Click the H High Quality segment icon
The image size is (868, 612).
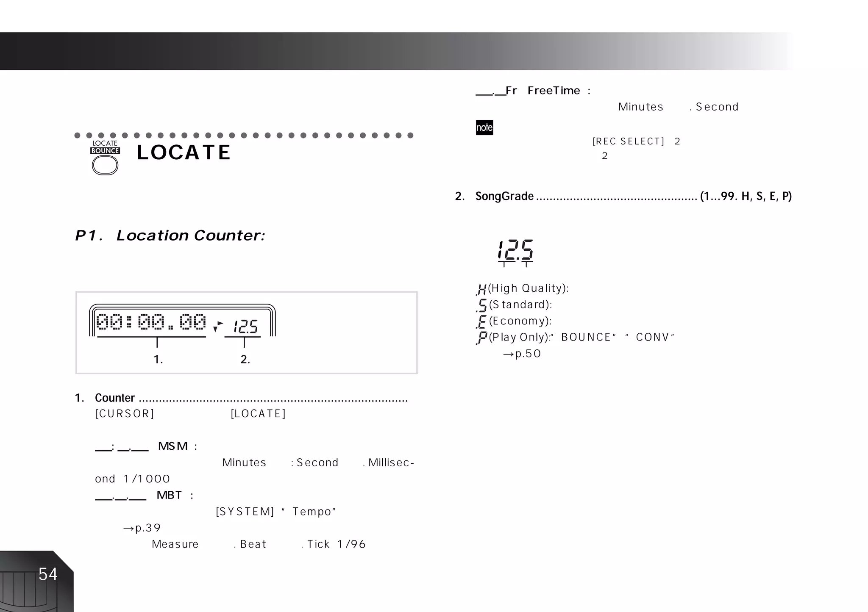click(x=481, y=290)
